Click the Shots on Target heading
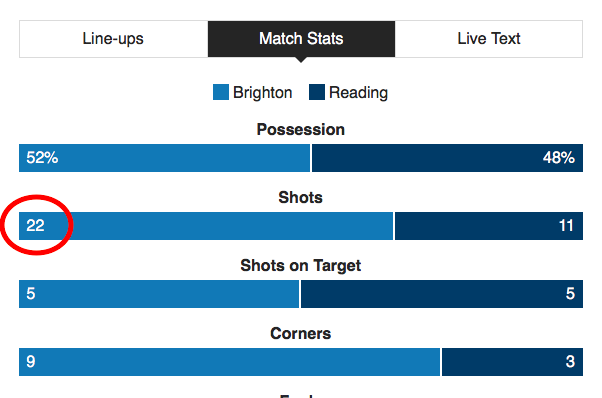Image resolution: width=602 pixels, height=398 pixels. [301, 265]
